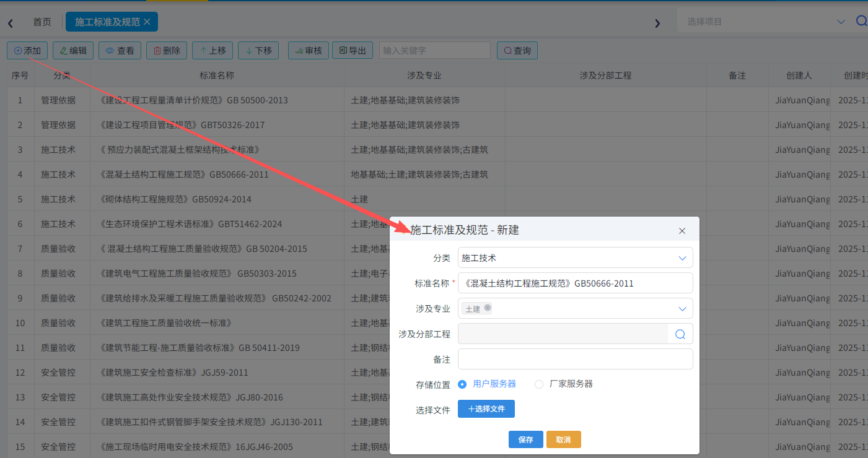This screenshot has height=458, width=868.
Task: Export the list with 导出 button
Action: coord(353,51)
